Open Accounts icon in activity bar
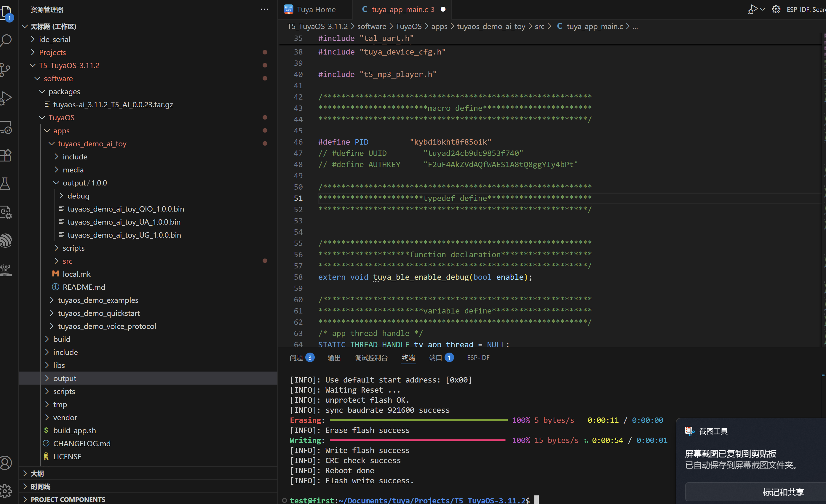This screenshot has width=826, height=504. (x=6, y=463)
